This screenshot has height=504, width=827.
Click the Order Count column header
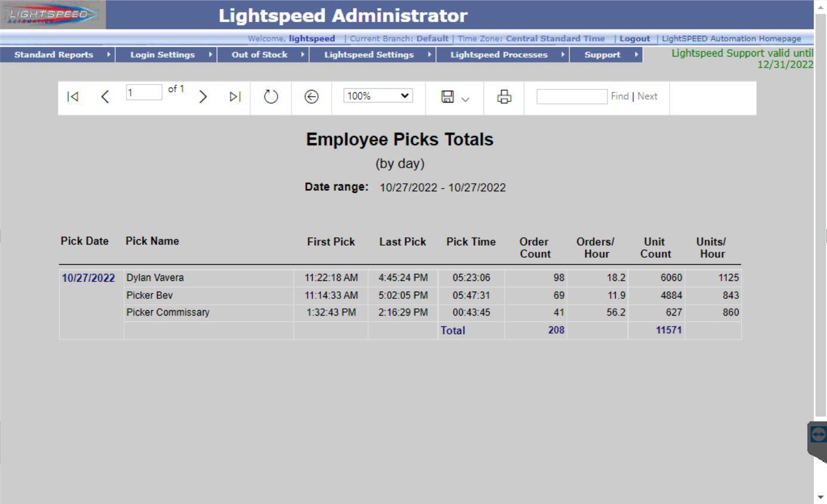point(535,248)
